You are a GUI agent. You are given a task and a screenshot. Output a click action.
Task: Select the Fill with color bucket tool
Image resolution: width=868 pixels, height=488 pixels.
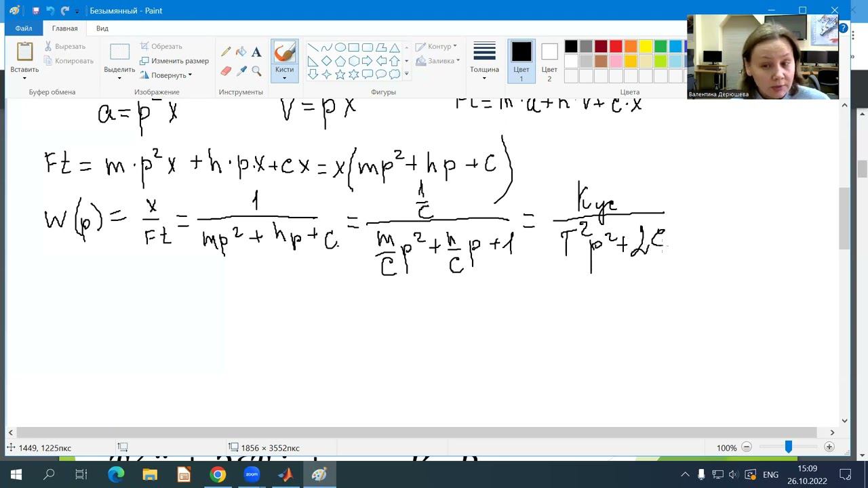241,52
